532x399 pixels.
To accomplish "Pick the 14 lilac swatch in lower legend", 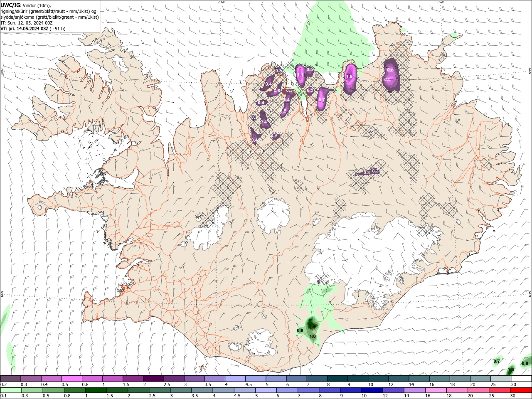I will point(414,390).
